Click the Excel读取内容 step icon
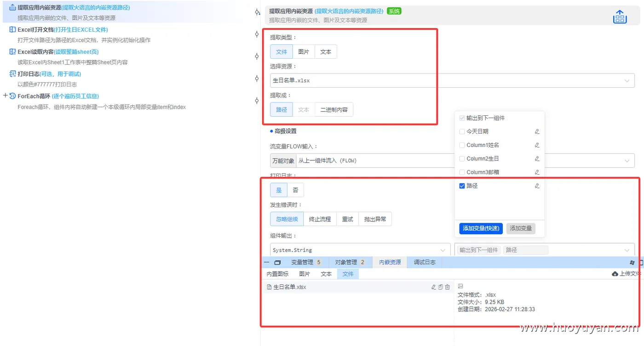The image size is (644, 346). point(12,51)
